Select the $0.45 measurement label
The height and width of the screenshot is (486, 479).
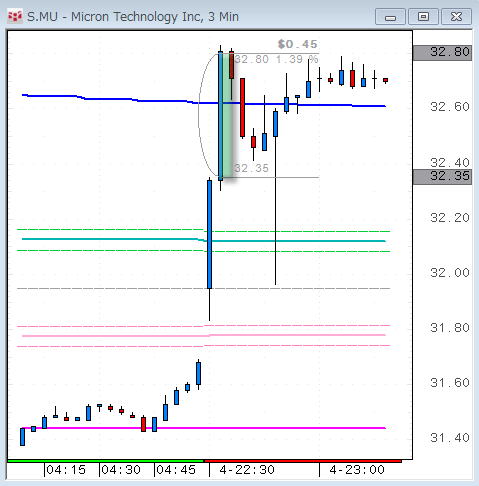297,44
